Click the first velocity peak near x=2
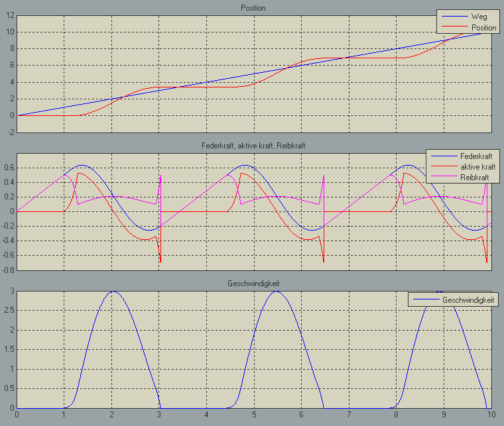 tap(113, 292)
